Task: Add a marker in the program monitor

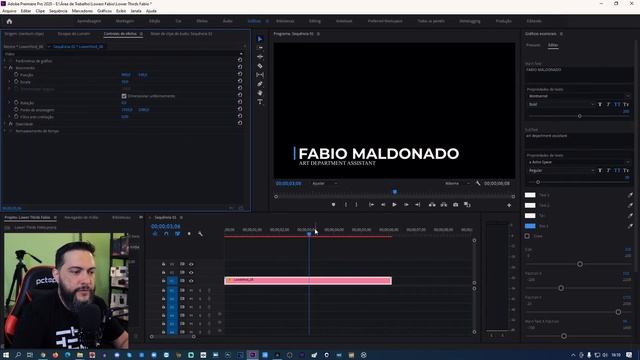Action: 333,204
